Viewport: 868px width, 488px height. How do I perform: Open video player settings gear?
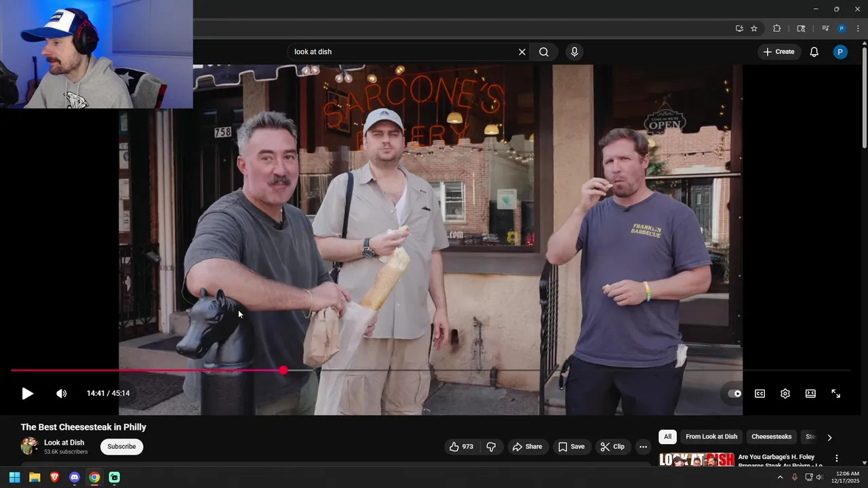(x=785, y=393)
